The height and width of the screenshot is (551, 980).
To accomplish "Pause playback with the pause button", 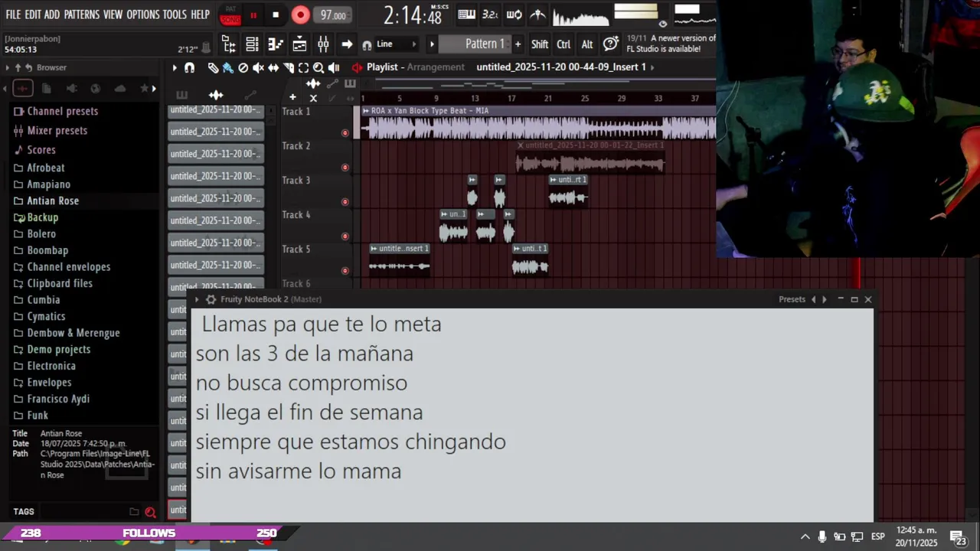I will pos(253,15).
